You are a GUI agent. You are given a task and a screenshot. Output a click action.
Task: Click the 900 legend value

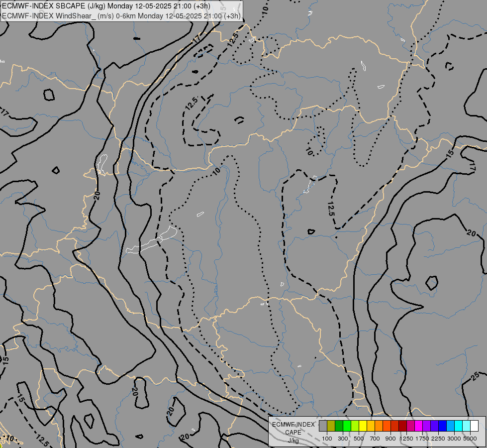click(390, 439)
